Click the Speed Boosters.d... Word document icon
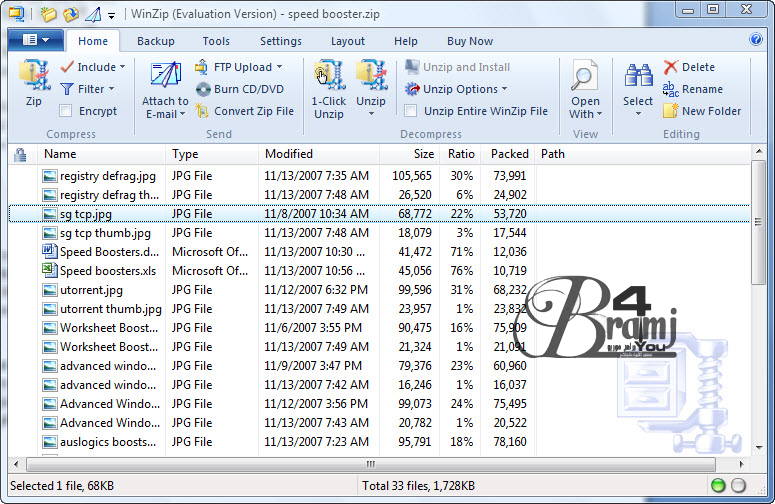 (x=49, y=252)
